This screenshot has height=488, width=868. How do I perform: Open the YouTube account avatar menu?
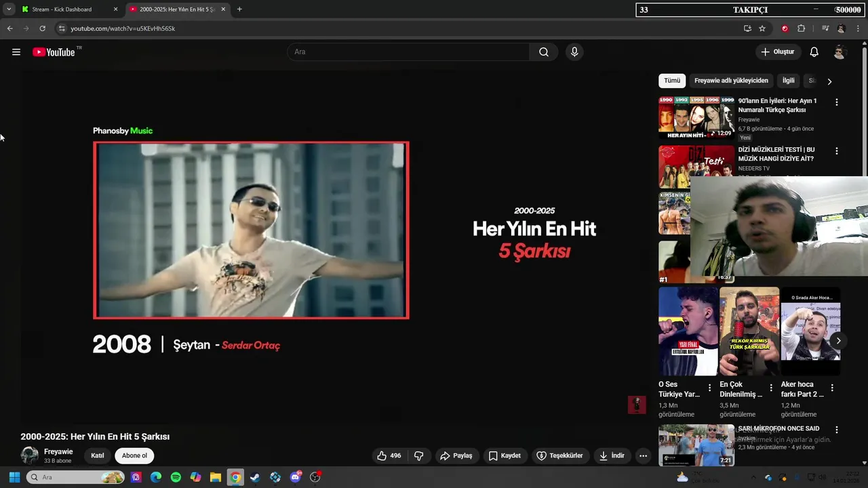click(840, 52)
